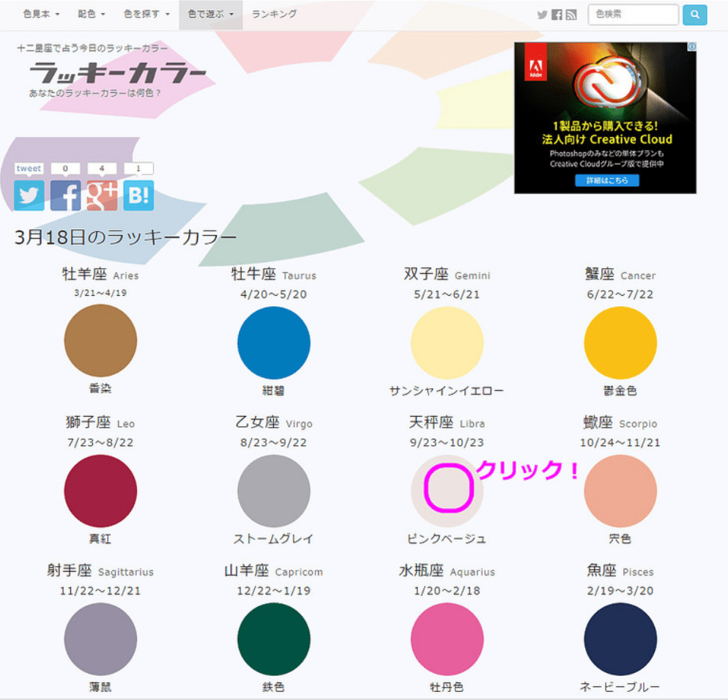Open the RSS feed icon in navbar
Viewport: 728px width, 700px height.
pyautogui.click(x=571, y=15)
